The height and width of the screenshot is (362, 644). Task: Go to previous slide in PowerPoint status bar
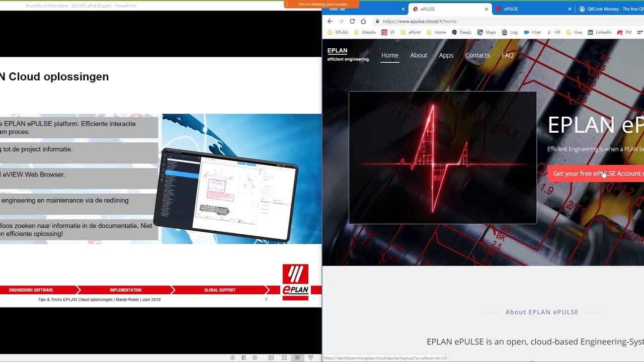pyautogui.click(x=232, y=358)
